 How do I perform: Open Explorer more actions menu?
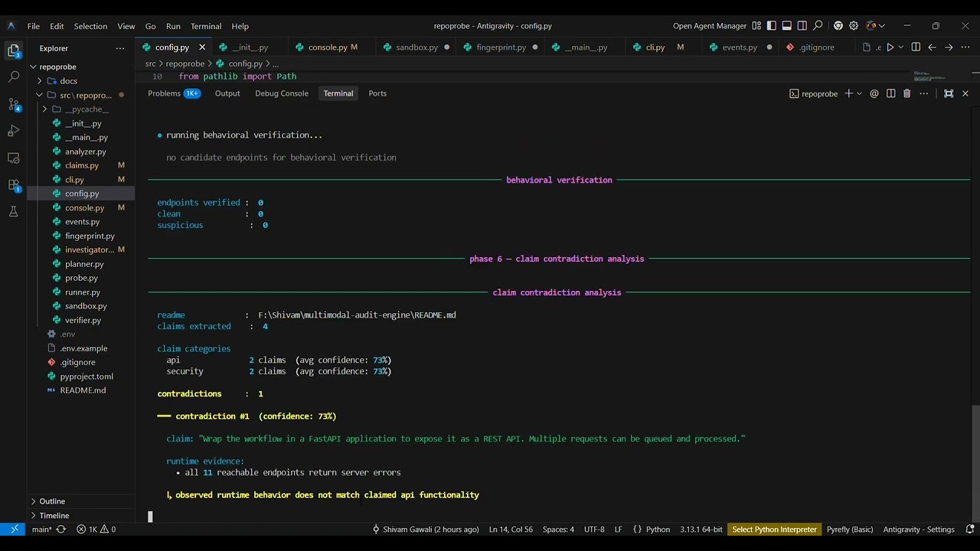120,48
